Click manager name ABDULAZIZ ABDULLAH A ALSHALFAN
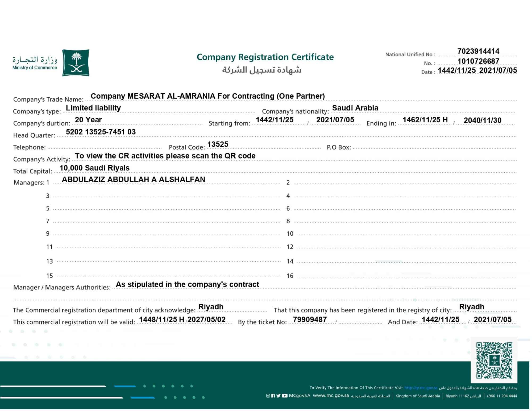Screen dimensions: 532x411 click(x=134, y=180)
